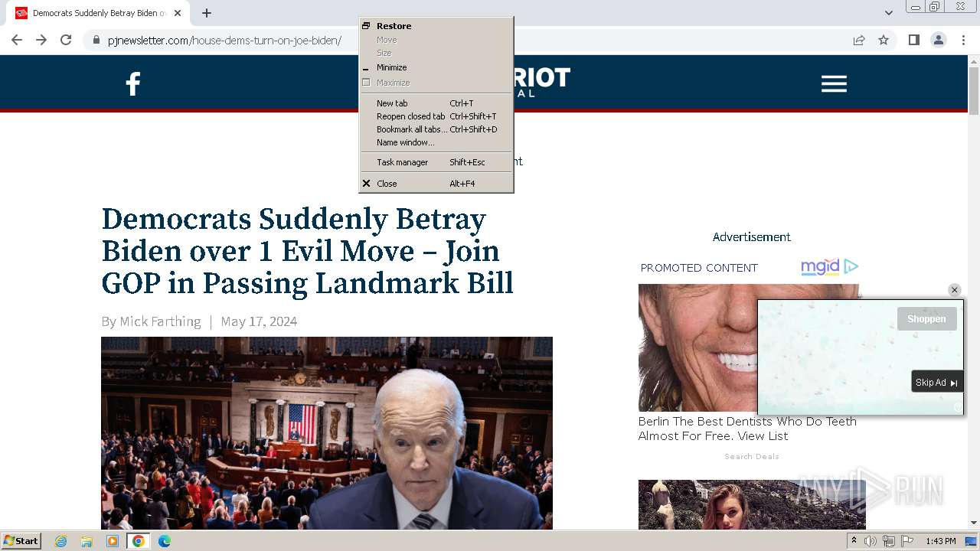Click the show desktop button at taskbar end
The height and width of the screenshot is (551, 980).
pos(971,541)
